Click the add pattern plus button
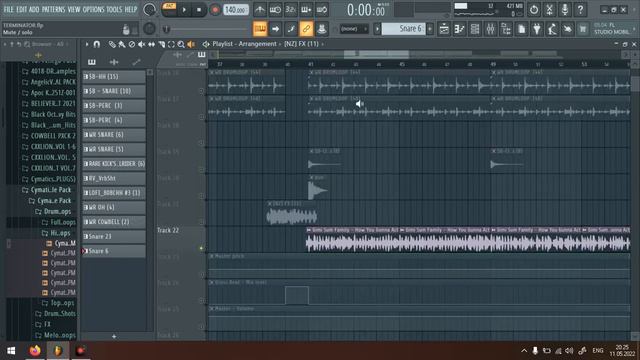 coord(430,29)
